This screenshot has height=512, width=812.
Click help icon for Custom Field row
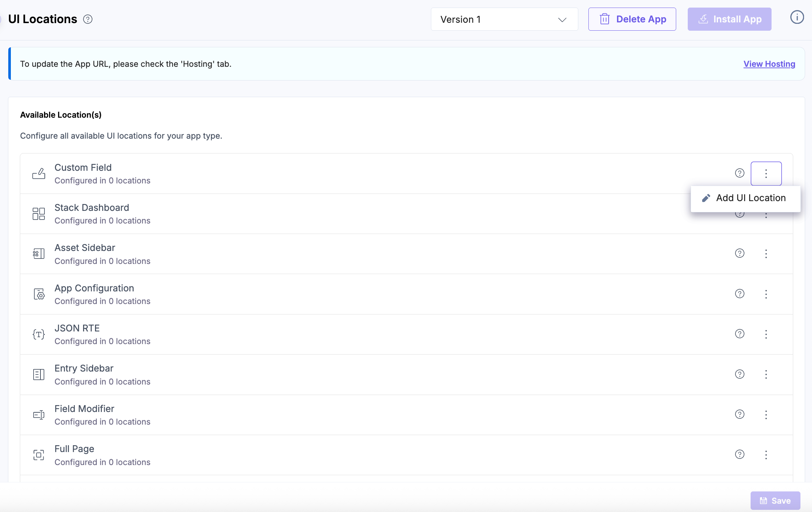pyautogui.click(x=739, y=173)
